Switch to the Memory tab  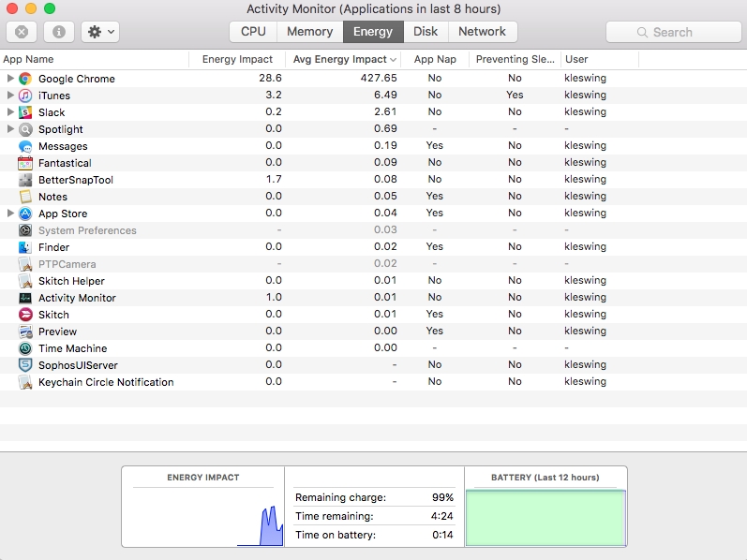tap(309, 32)
